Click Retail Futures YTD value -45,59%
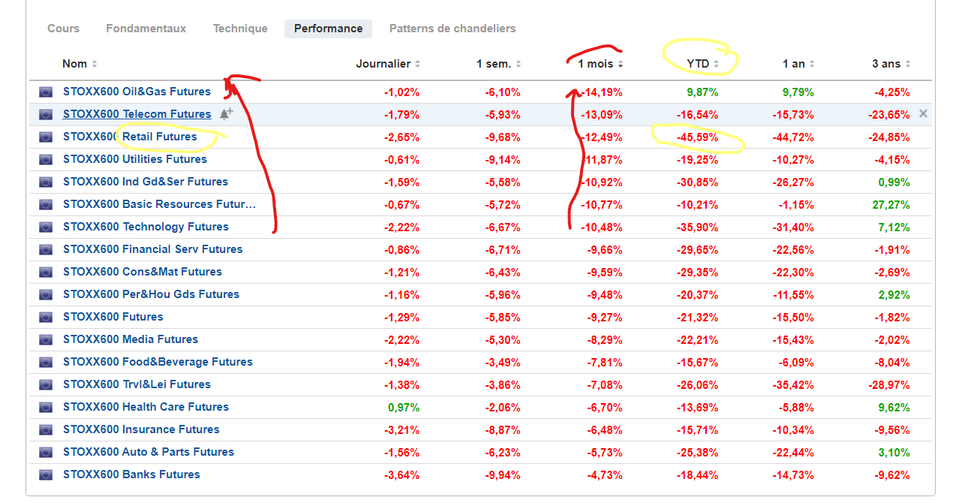The height and width of the screenshot is (503, 980). pyautogui.click(x=699, y=137)
